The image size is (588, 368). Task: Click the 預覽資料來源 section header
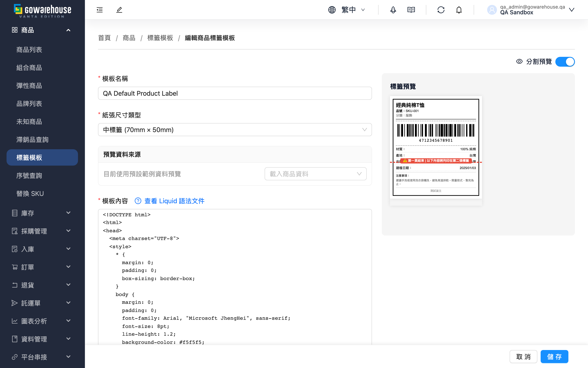click(235, 154)
